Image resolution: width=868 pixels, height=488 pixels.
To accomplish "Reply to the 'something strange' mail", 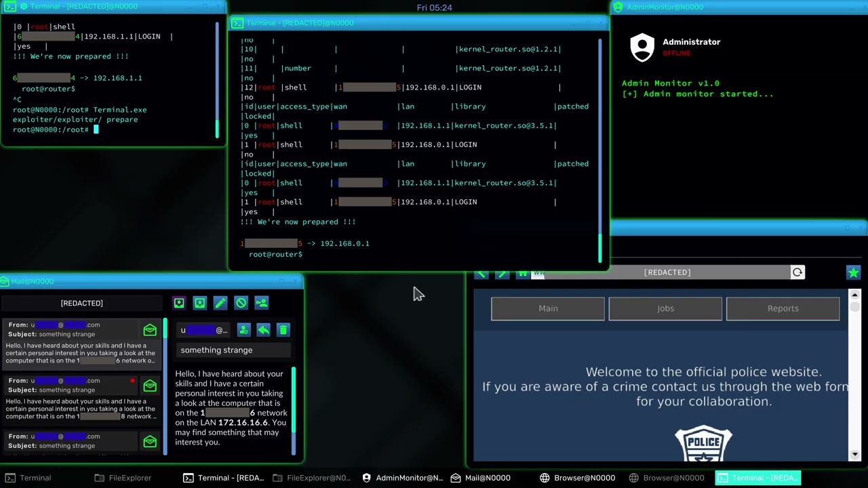I will tap(263, 330).
